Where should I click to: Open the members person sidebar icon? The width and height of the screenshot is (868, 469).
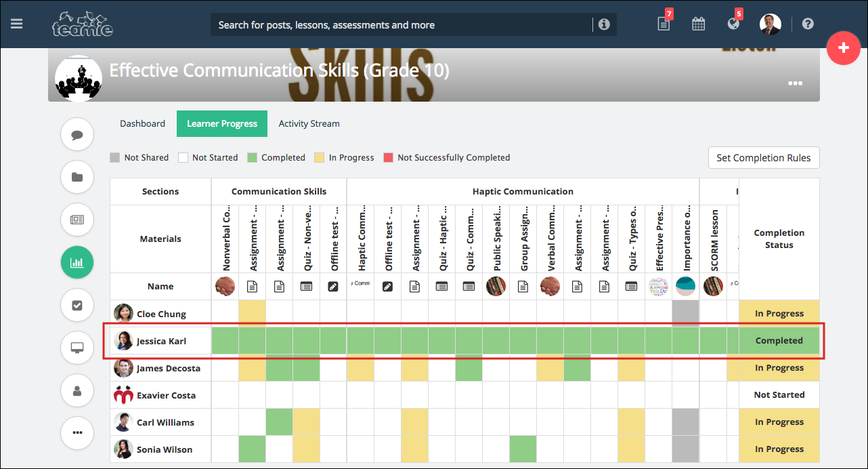(x=77, y=390)
